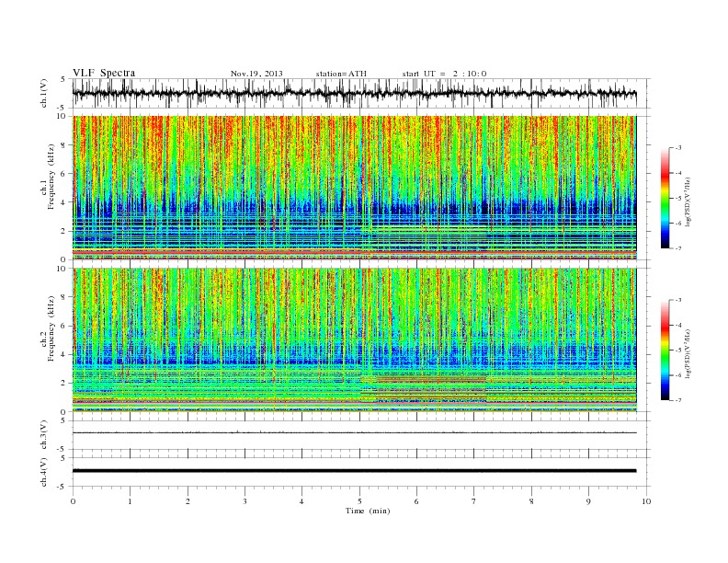728x563 pixels.
Task: Click the ch.1 spectrogram panel
Action: click(354, 188)
